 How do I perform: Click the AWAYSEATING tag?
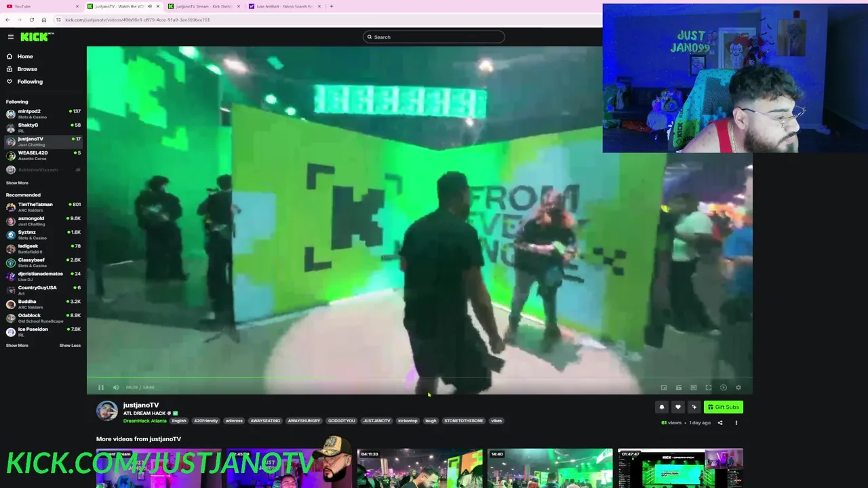pos(265,421)
